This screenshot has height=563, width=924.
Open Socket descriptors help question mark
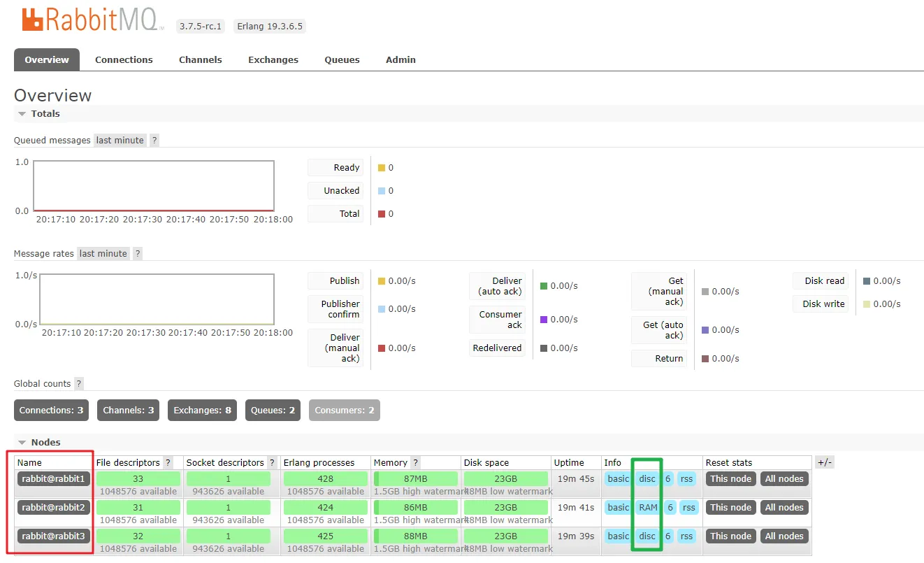[272, 462]
